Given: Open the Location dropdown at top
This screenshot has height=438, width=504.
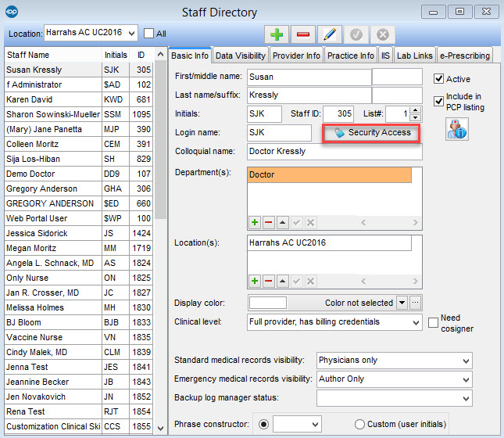Looking at the screenshot, I should coord(131,33).
